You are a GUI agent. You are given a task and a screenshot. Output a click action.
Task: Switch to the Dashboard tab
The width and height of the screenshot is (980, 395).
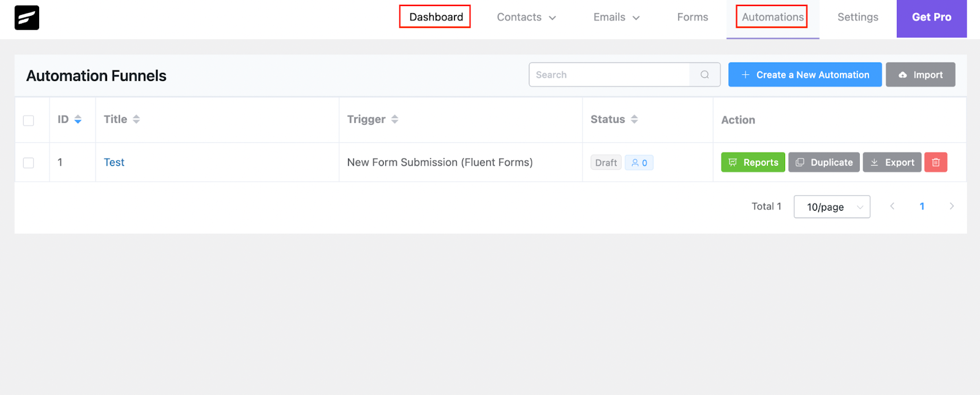[435, 17]
